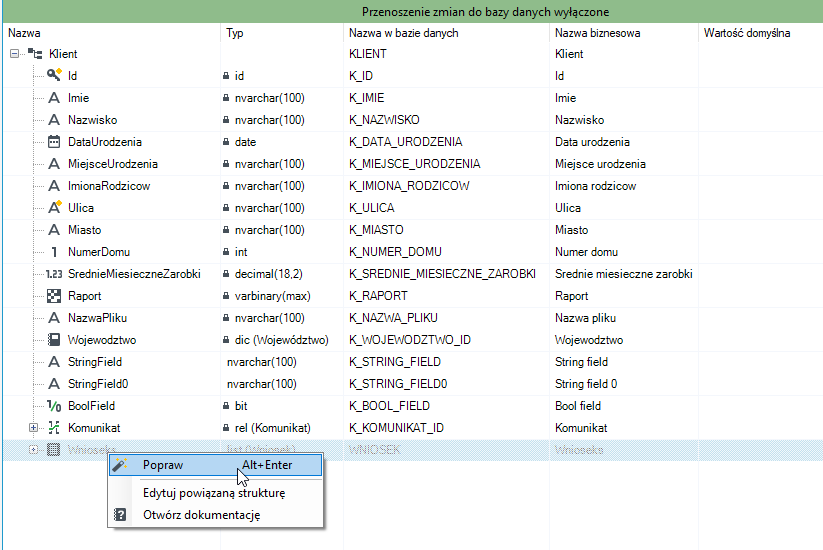Click the boolean icon beside BoolField
Image resolution: width=823 pixels, height=550 pixels.
(54, 406)
